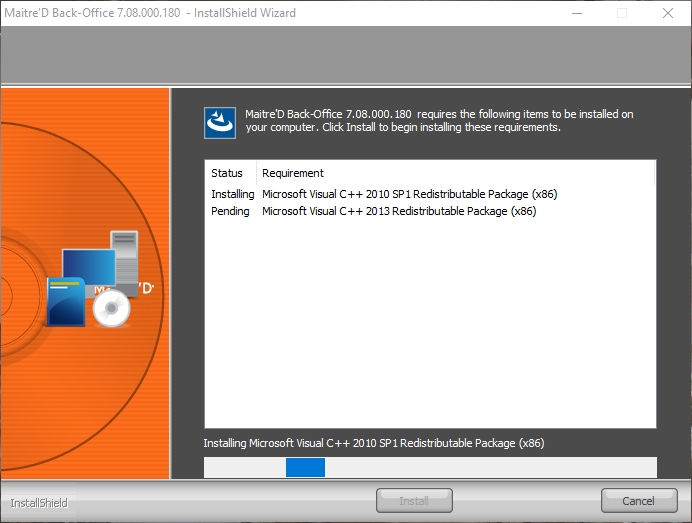This screenshot has width=692, height=523.
Task: Click the Status column header
Action: (x=228, y=173)
